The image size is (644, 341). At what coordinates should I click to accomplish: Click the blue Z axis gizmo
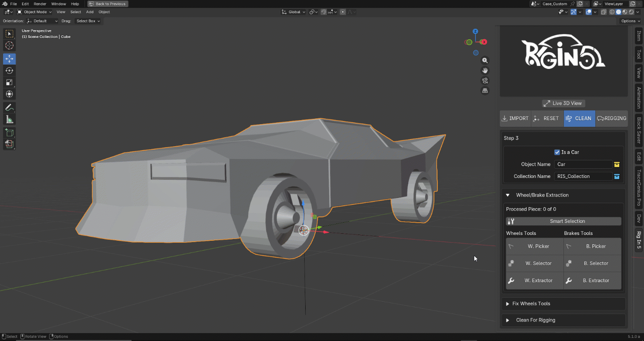[x=475, y=31]
